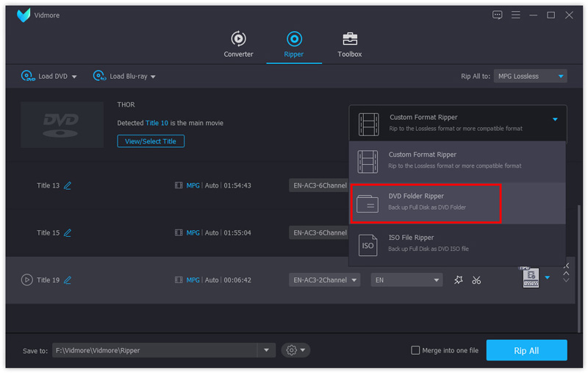588x373 pixels.
Task: Expand the Rip All to MPG Lossless dropdown
Action: tap(562, 76)
